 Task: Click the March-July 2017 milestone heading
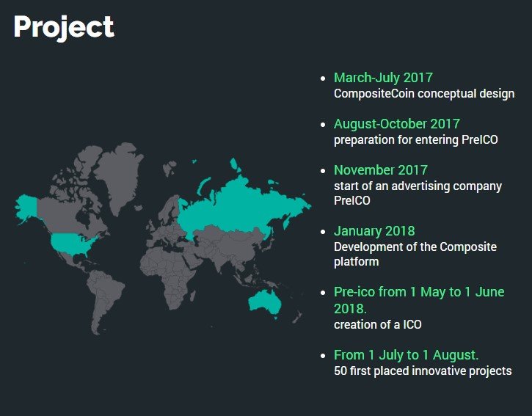coord(383,77)
